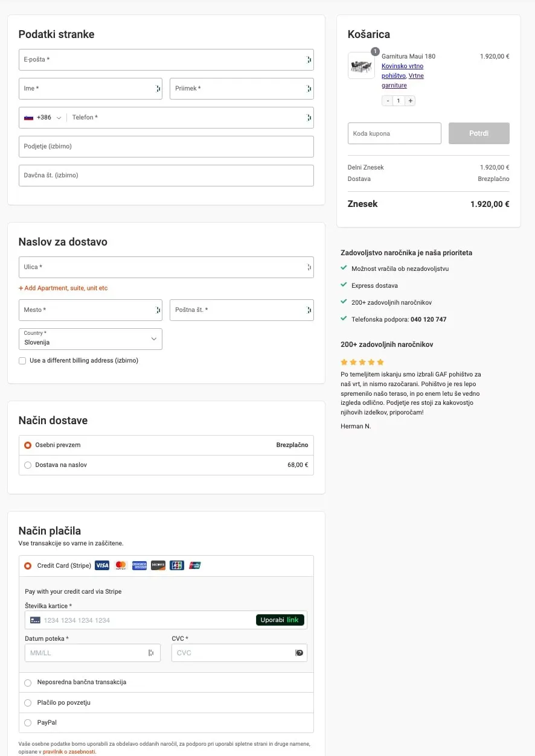Click the autofill icon in E-pošta field
Screen dimensions: 535x756
[x=309, y=60]
